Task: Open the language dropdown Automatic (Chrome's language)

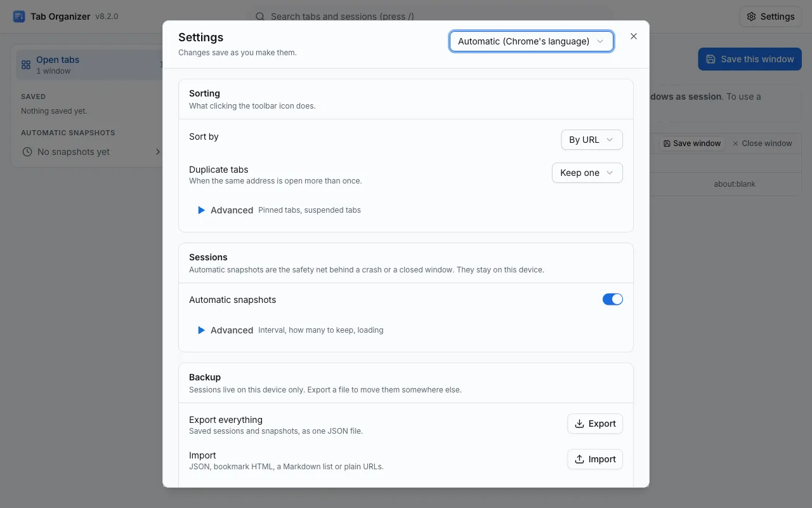Action: [532, 41]
